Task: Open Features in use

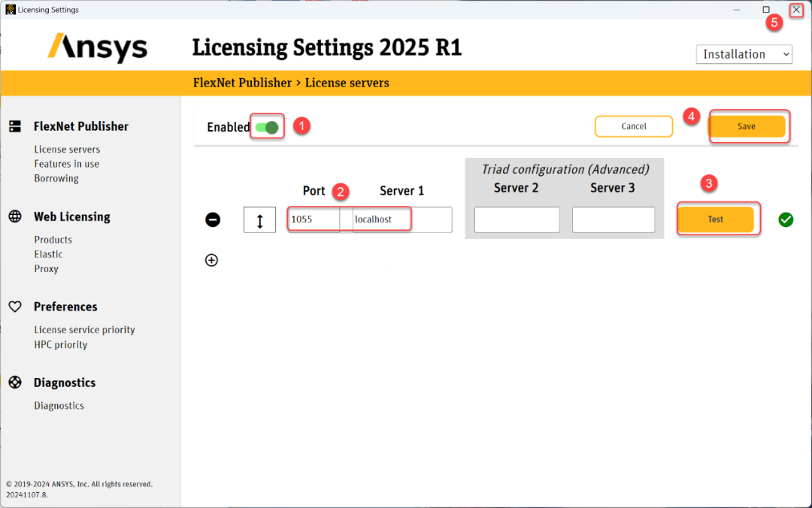Action: click(x=67, y=164)
